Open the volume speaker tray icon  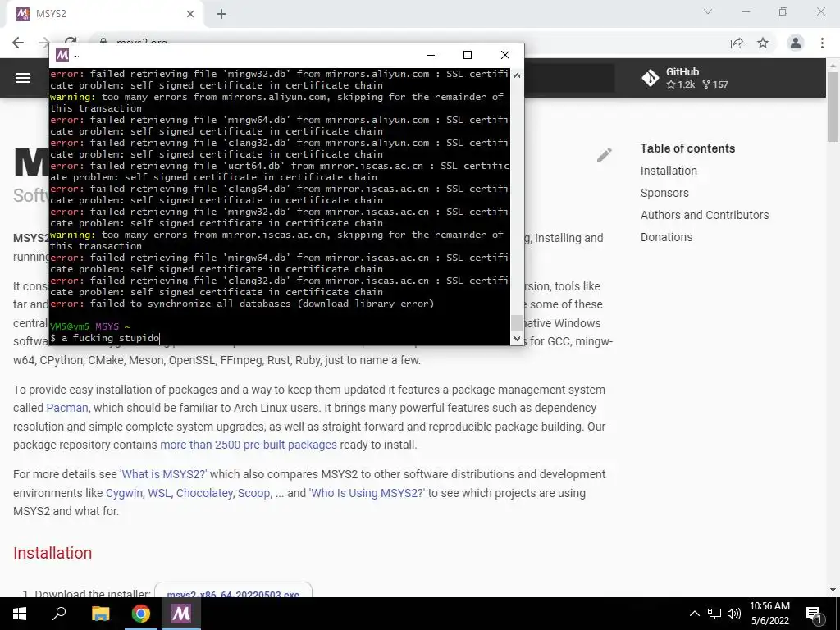coord(734,614)
